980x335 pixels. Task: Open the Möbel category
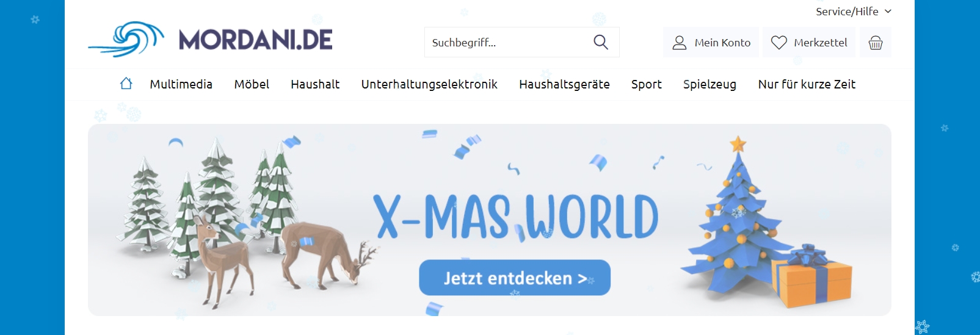252,84
